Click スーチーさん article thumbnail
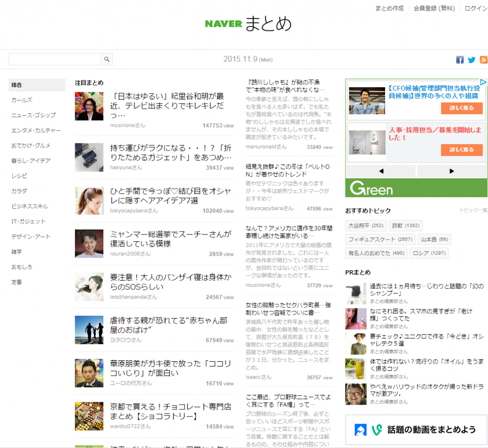Image resolution: width=488 pixels, height=448 pixels. (x=89, y=244)
